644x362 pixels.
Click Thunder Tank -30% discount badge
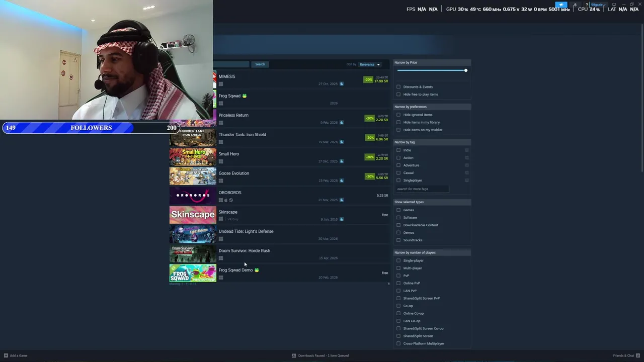tap(370, 137)
